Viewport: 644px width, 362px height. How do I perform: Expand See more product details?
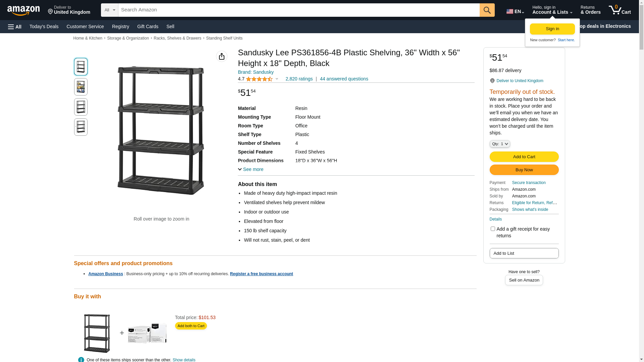coord(251,169)
